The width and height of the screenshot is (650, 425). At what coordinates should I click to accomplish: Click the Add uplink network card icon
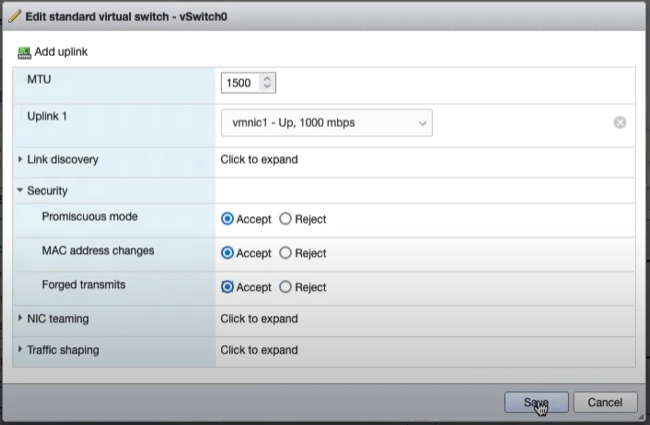(24, 53)
